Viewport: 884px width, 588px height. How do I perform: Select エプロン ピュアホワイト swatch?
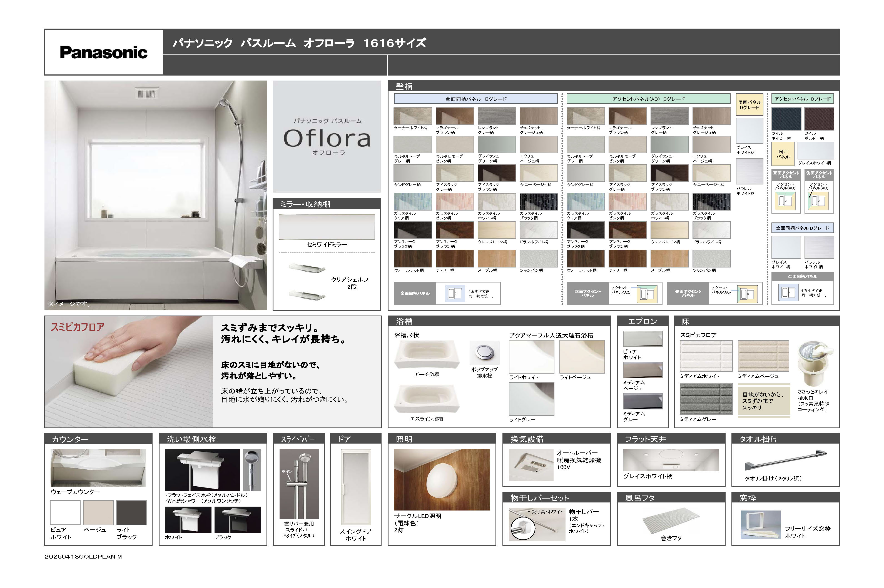[x=642, y=339]
